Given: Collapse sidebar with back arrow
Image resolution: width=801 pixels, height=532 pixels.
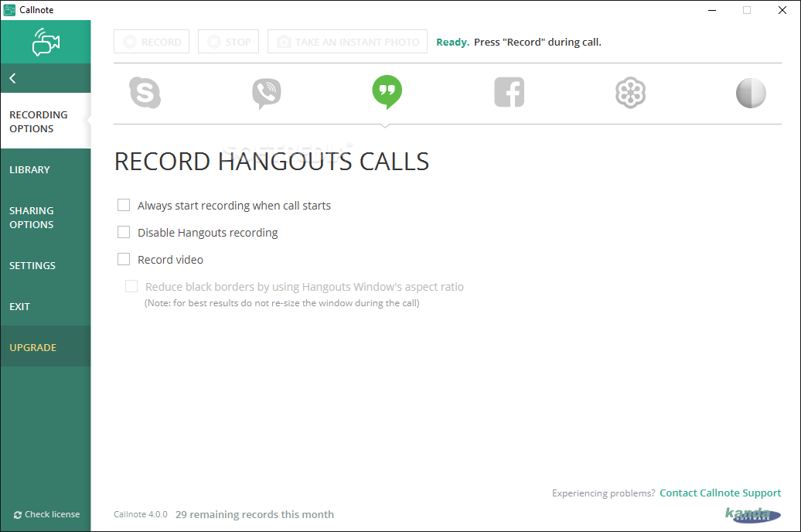Looking at the screenshot, I should (13, 78).
